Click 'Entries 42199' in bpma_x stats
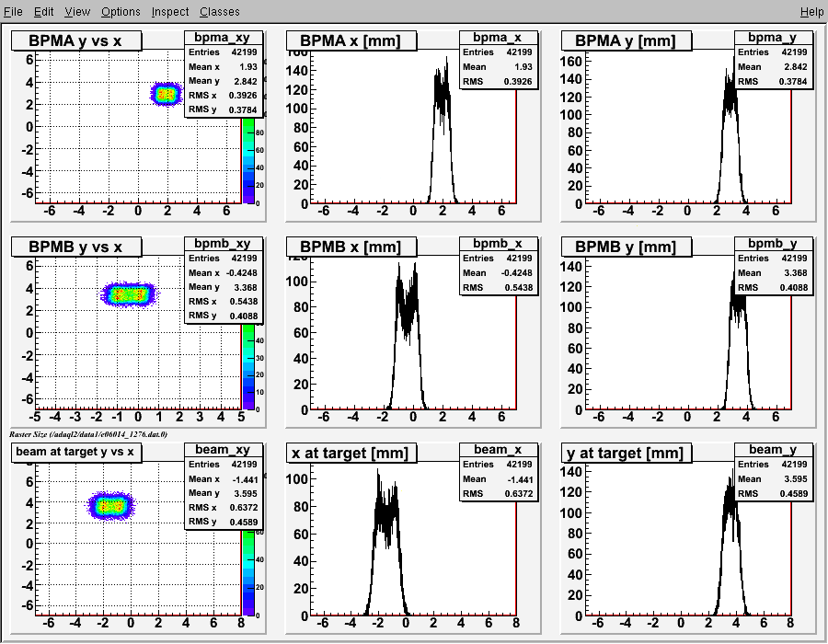The width and height of the screenshot is (828, 644). tap(498, 52)
